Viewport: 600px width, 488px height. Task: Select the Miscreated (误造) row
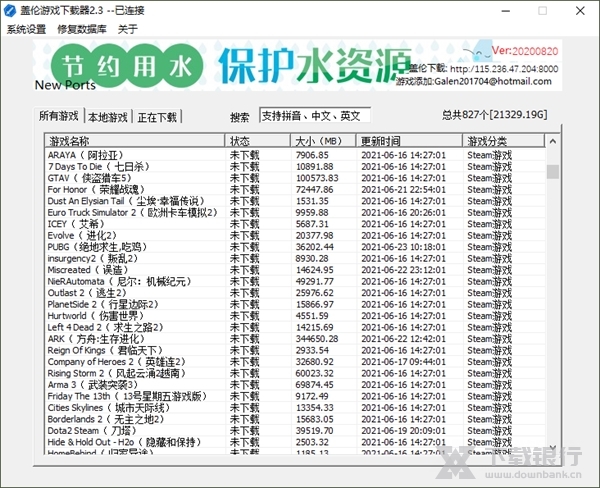[295, 270]
